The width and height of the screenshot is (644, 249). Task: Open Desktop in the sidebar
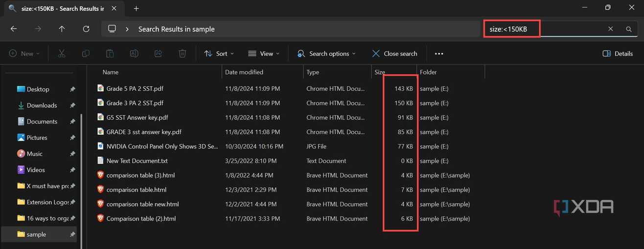tap(38, 89)
